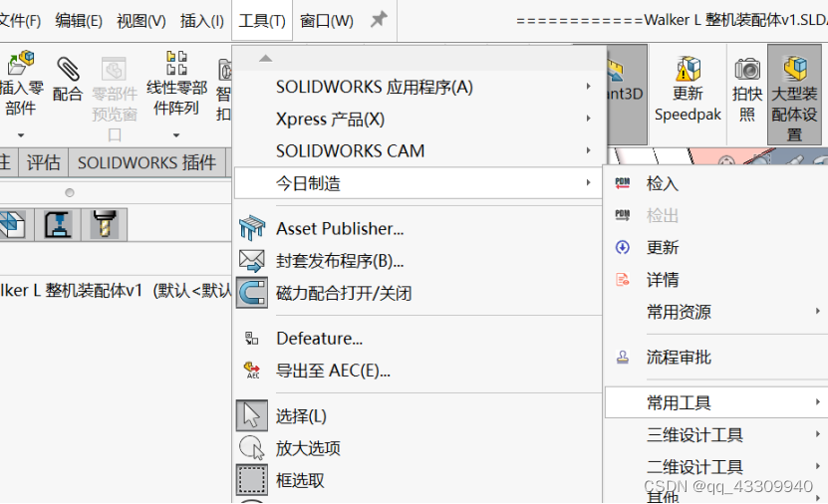The height and width of the screenshot is (504, 828).
Task: Open the CAM milling tool tab icon
Action: pos(104,224)
